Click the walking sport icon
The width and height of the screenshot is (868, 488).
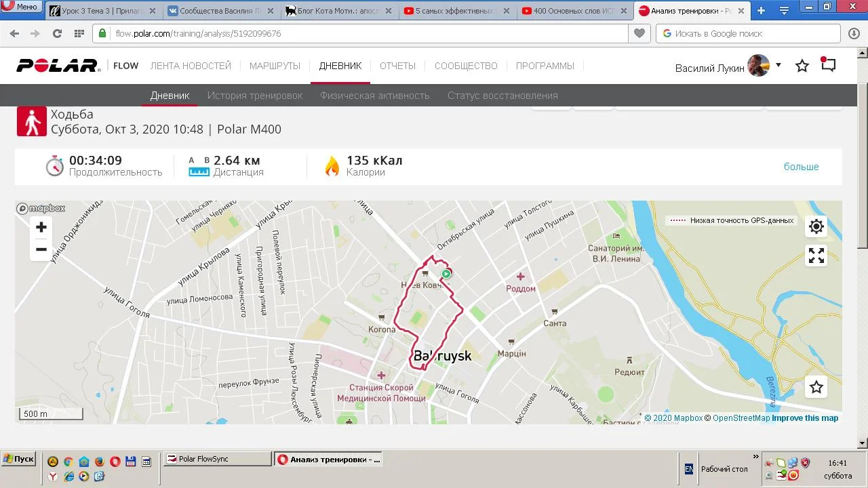pos(32,121)
